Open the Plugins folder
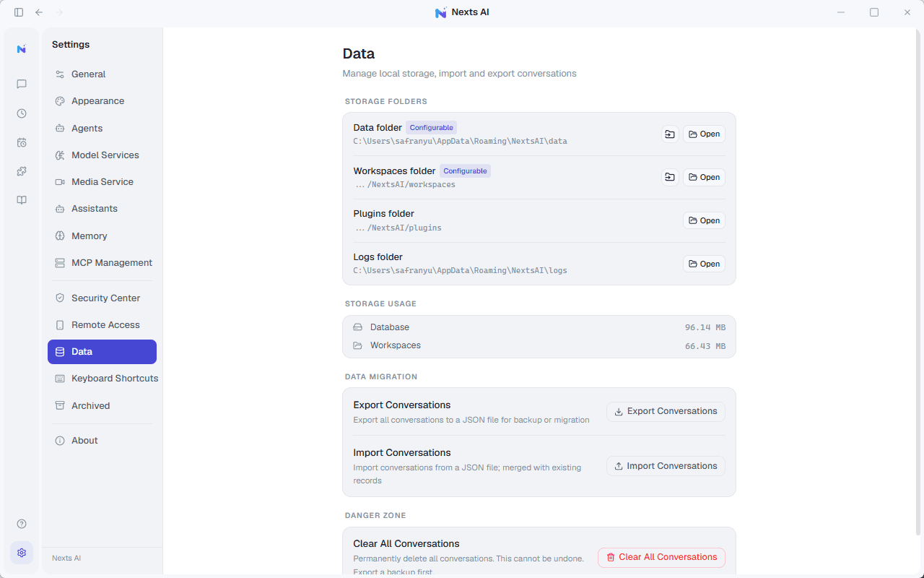 [704, 221]
